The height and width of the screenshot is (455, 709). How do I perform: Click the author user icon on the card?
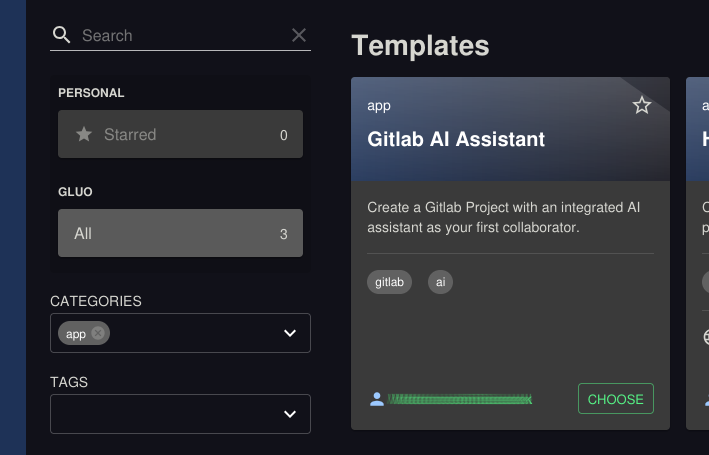[377, 399]
